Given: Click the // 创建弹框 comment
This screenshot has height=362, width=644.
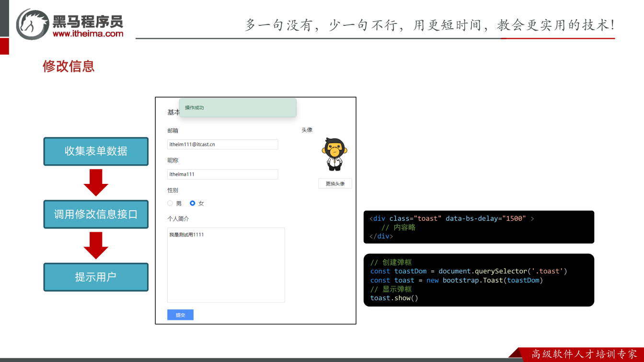Looking at the screenshot, I should click(391, 262).
